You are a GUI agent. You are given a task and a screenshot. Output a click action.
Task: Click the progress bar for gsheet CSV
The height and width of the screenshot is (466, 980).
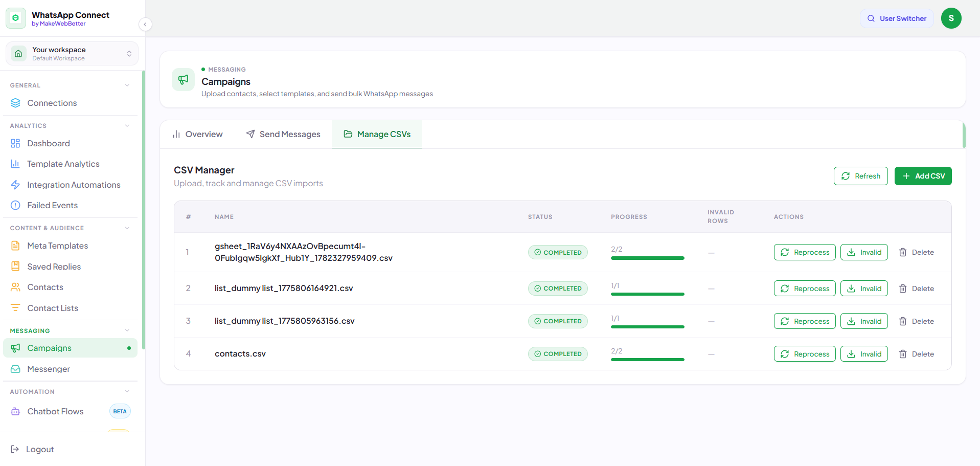[x=648, y=258]
